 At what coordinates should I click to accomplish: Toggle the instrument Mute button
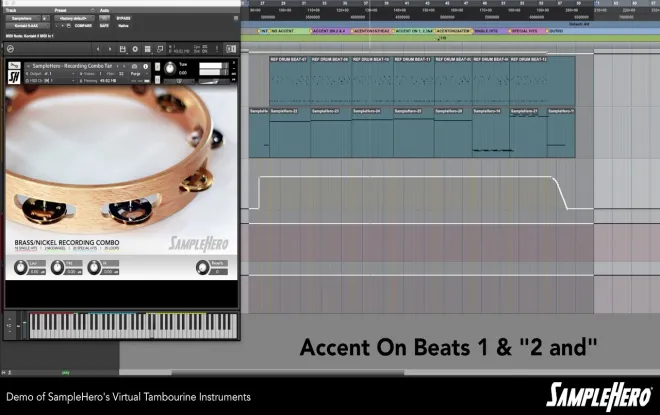point(157,80)
